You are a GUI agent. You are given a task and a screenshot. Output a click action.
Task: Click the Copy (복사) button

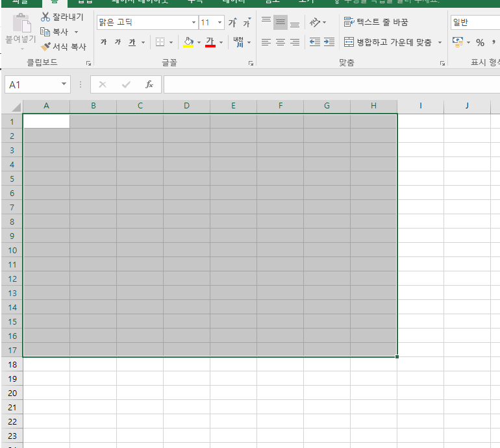tap(54, 32)
